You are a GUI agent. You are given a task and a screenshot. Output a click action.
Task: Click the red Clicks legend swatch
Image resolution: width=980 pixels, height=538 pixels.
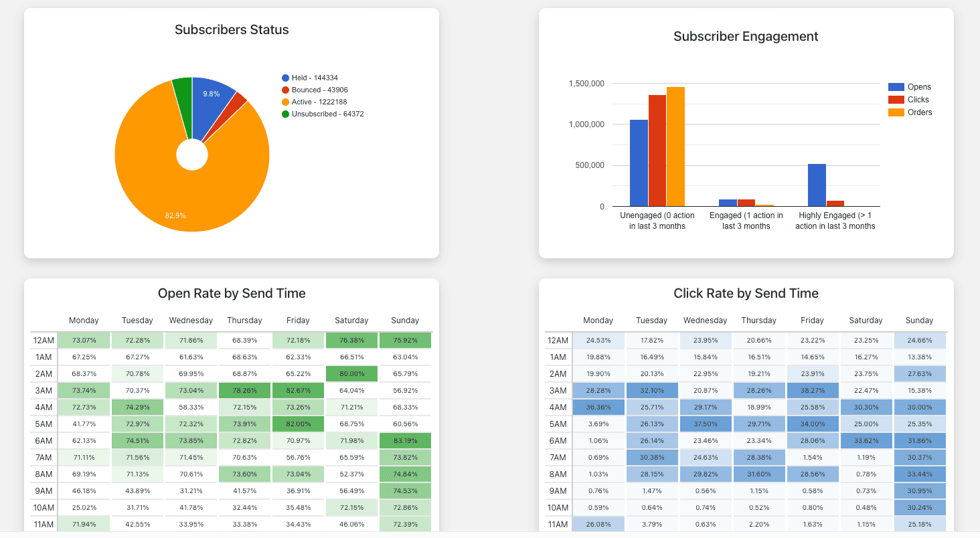pos(896,100)
